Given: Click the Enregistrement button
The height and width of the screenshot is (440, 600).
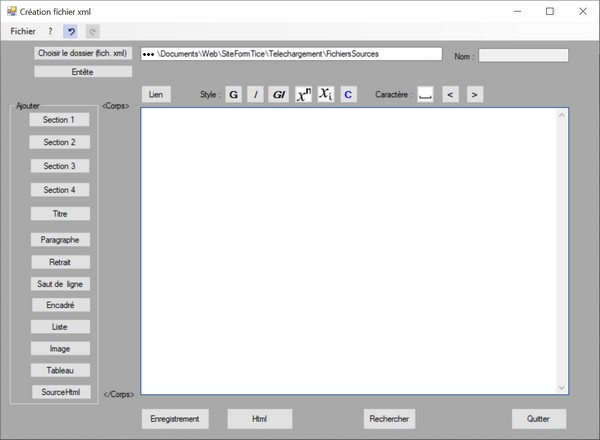Looking at the screenshot, I should coord(175,419).
